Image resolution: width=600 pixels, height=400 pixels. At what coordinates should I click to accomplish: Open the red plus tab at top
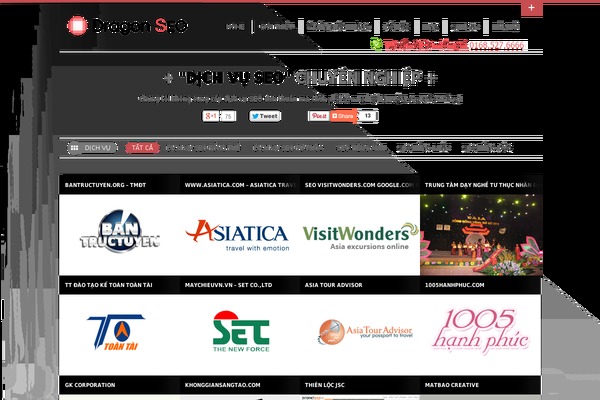[x=532, y=8]
